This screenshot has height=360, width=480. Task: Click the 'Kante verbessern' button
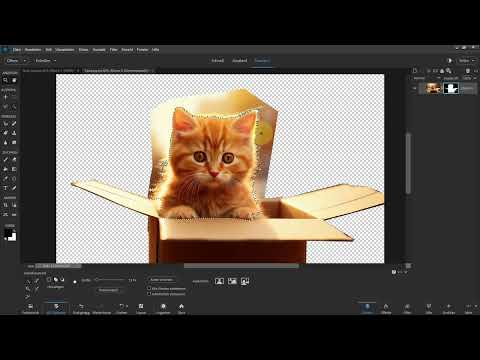tap(162, 280)
